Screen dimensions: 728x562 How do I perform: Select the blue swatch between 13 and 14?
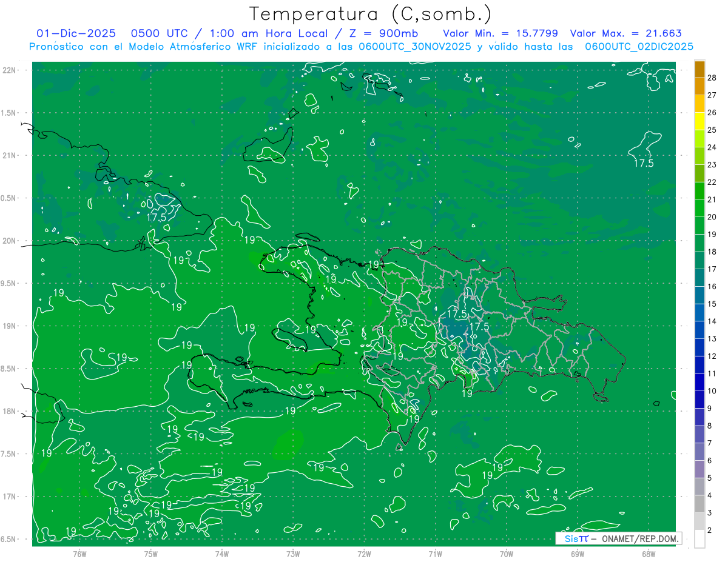[700, 330]
